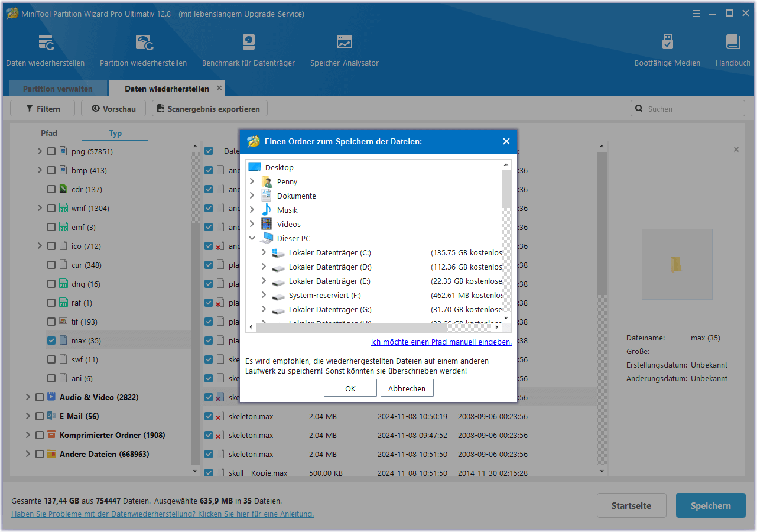Expand the png (57851) node

[x=40, y=152]
